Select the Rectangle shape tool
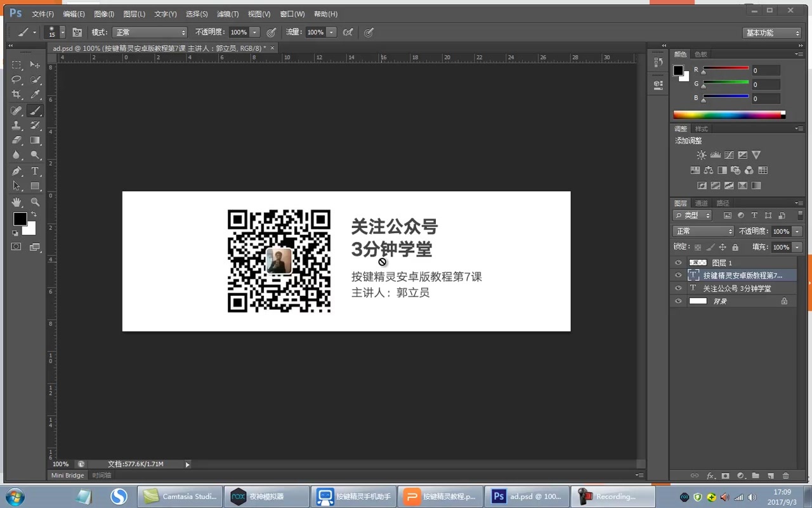The image size is (812, 508). pyautogui.click(x=36, y=186)
